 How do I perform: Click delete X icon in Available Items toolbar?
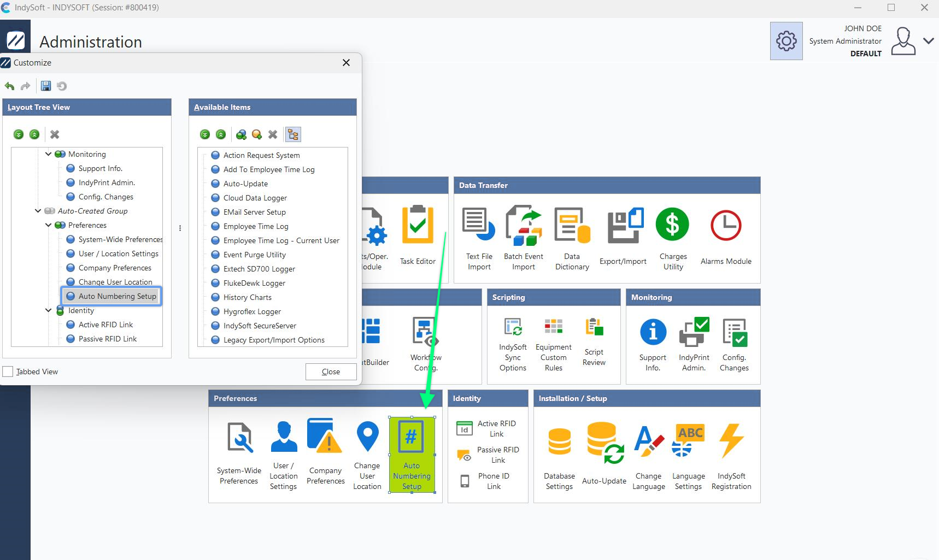(273, 134)
